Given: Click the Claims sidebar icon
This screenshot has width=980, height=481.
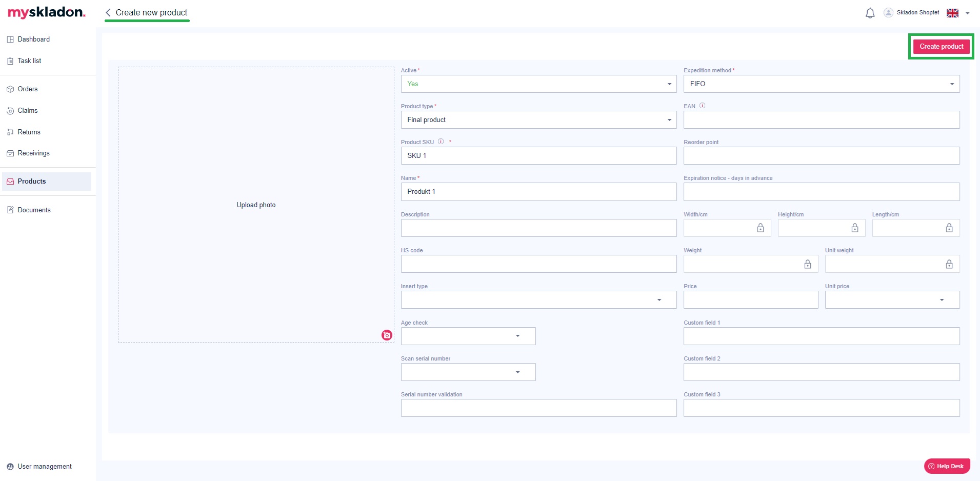Looking at the screenshot, I should [x=10, y=111].
